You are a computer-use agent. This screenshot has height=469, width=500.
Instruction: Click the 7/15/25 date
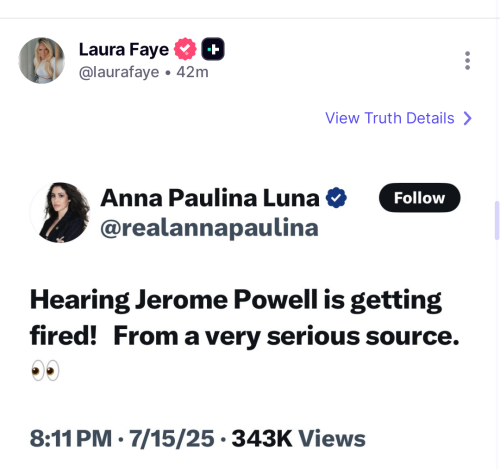172,438
